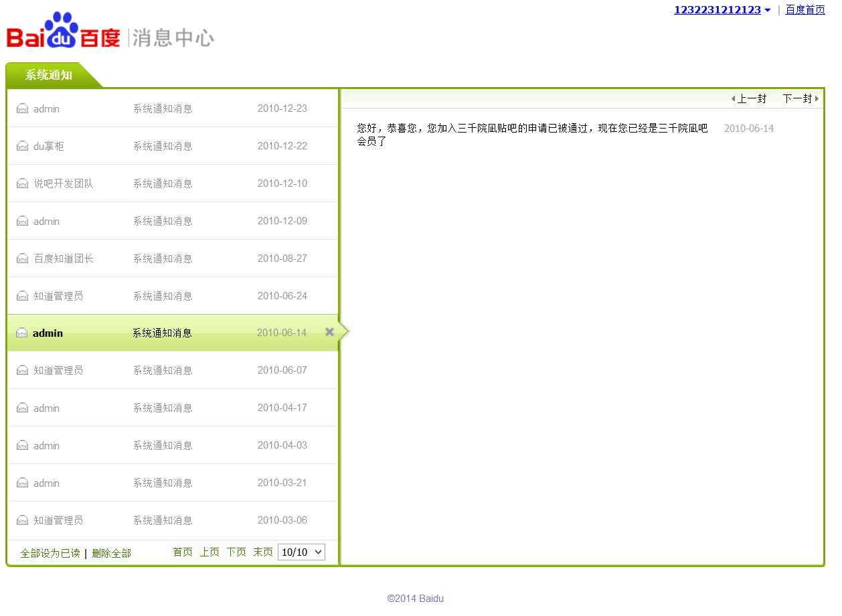
Task: Open the 1232231212123 account dropdown
Action: [722, 10]
